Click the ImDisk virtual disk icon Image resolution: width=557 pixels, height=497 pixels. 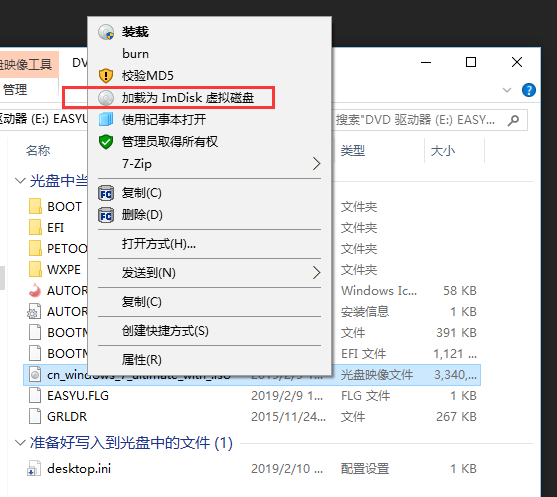(106, 98)
